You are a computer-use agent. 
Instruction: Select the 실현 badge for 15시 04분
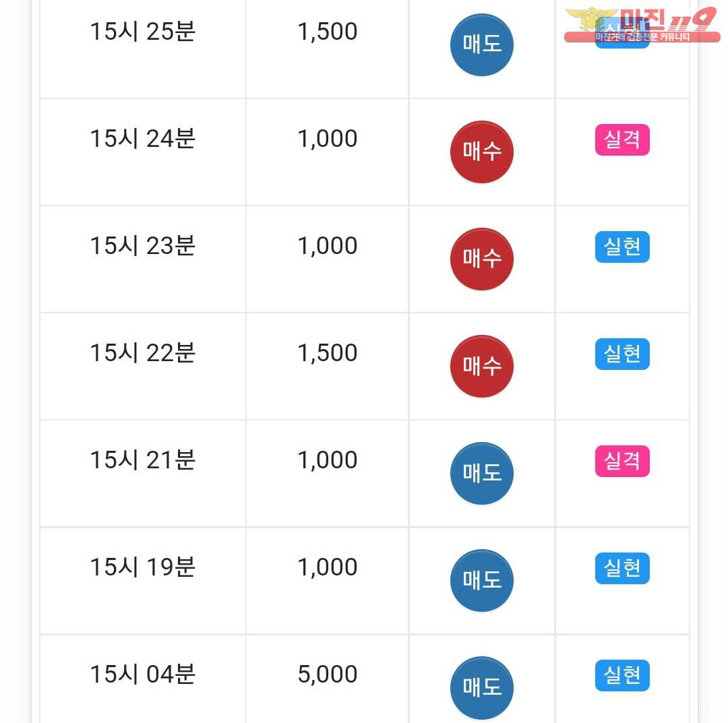click(622, 676)
